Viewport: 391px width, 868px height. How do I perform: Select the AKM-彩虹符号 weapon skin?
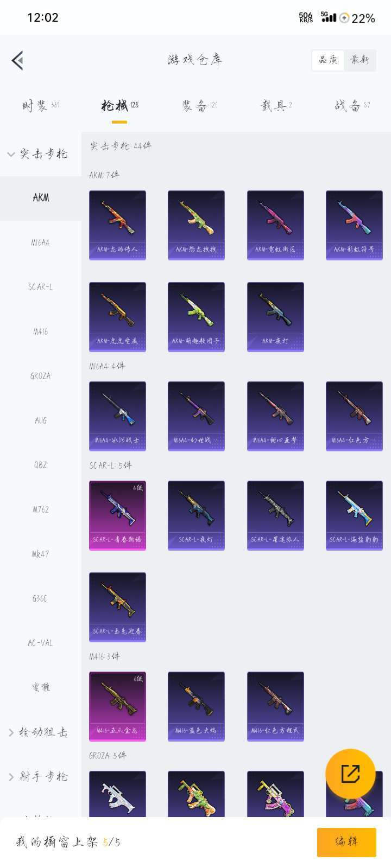click(354, 225)
